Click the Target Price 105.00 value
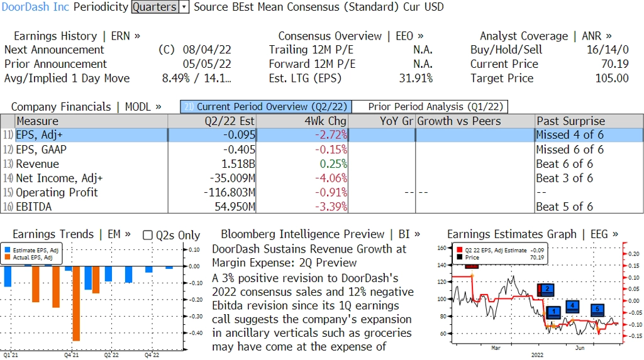 pyautogui.click(x=612, y=79)
